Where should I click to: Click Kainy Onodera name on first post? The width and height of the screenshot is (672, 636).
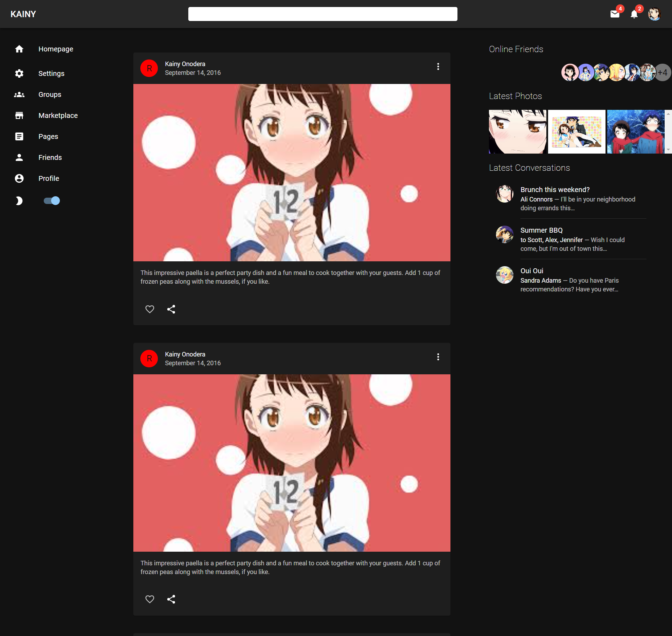(185, 64)
